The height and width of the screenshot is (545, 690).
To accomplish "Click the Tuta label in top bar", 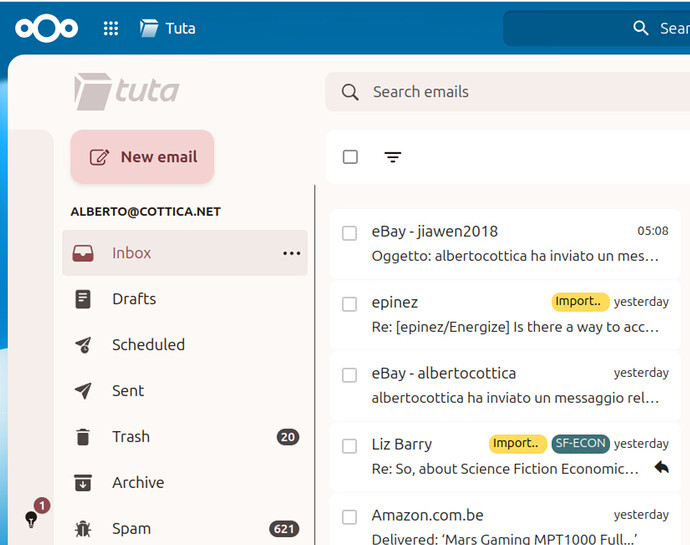I will coord(180,29).
